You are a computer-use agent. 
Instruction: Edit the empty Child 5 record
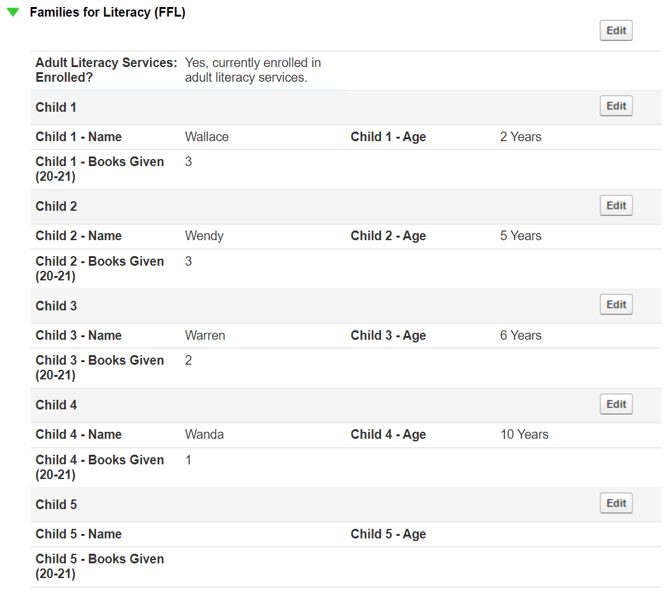tap(616, 504)
